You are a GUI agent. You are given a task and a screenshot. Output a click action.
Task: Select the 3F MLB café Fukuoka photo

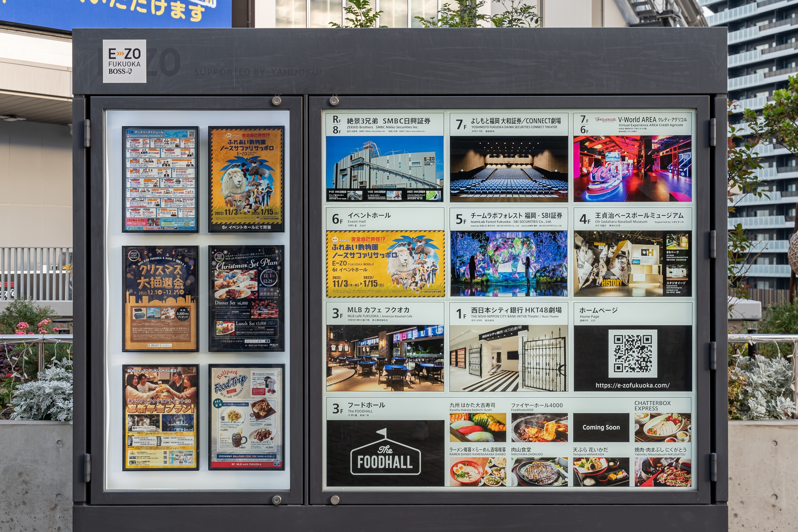pyautogui.click(x=385, y=358)
